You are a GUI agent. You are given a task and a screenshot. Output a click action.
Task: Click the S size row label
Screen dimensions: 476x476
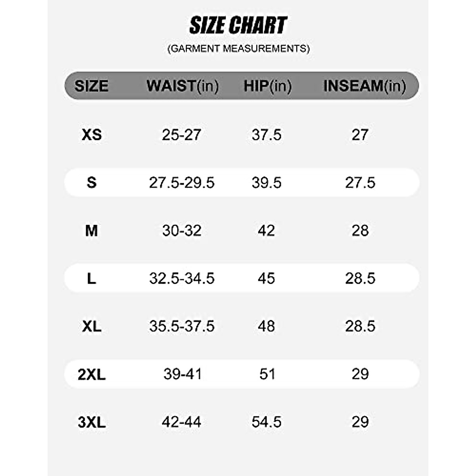(92, 182)
